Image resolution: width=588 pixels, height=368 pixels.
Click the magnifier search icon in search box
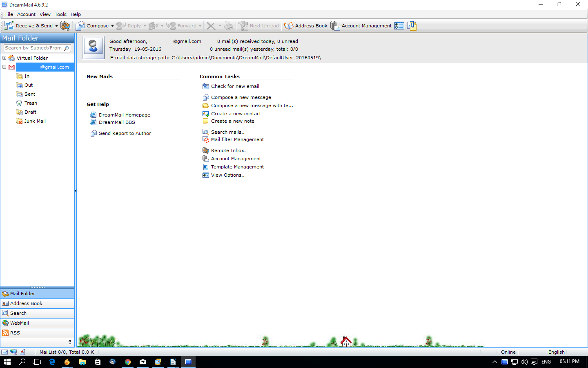(67, 48)
